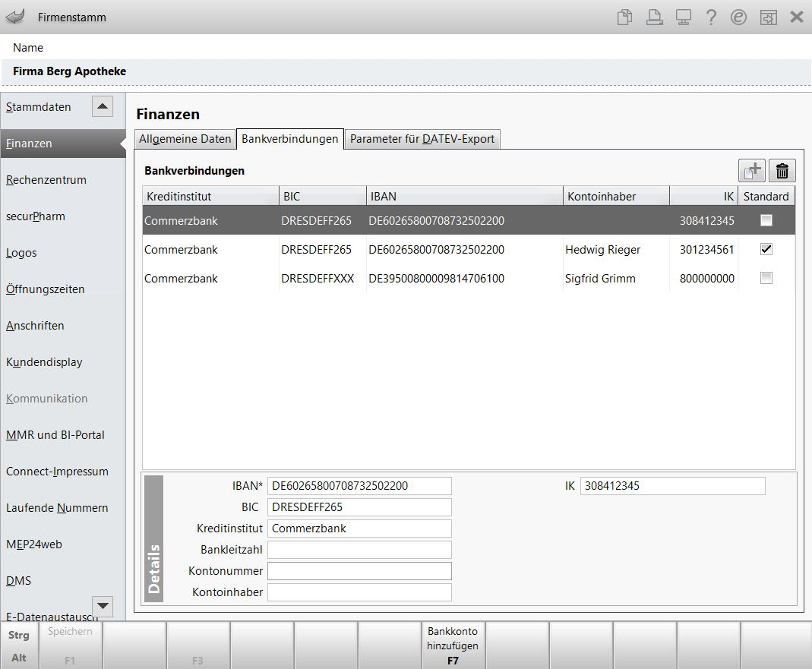The width and height of the screenshot is (812, 669).
Task: Open the Parameter für DATEV-Export tab
Action: (x=422, y=139)
